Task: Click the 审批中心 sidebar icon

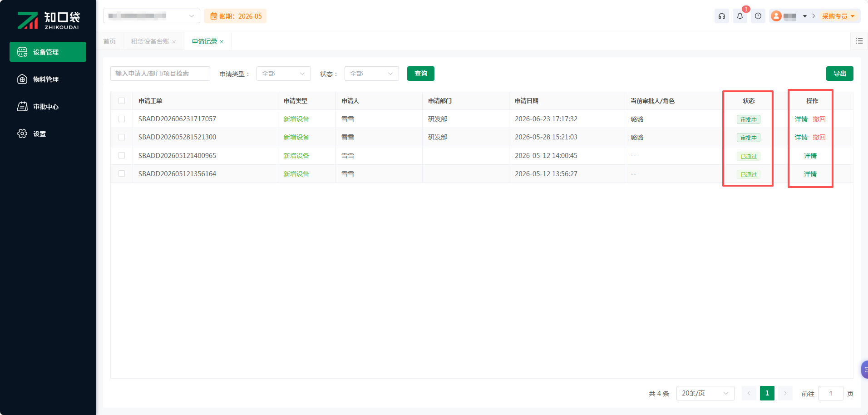Action: point(22,106)
